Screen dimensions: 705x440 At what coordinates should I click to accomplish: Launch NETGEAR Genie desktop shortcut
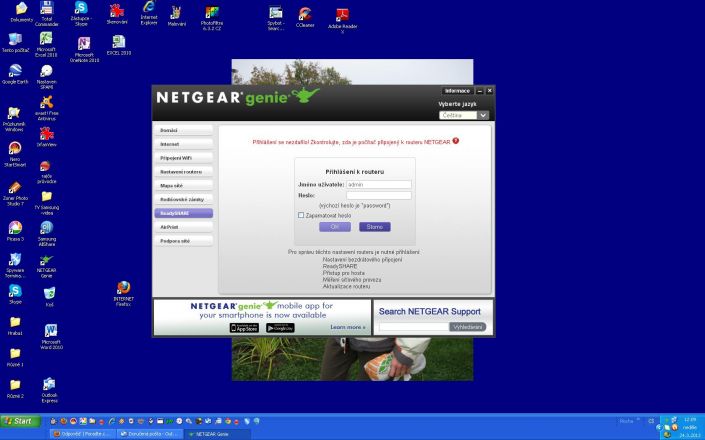click(47, 266)
